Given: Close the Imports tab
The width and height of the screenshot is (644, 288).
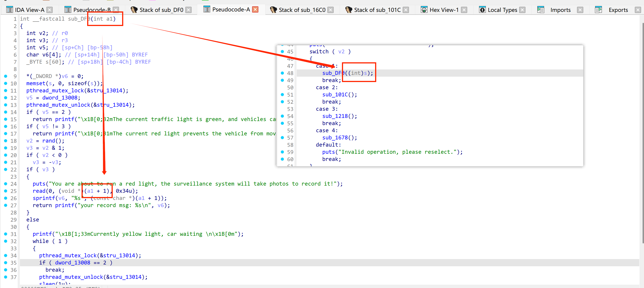Looking at the screenshot, I should pyautogui.click(x=580, y=10).
